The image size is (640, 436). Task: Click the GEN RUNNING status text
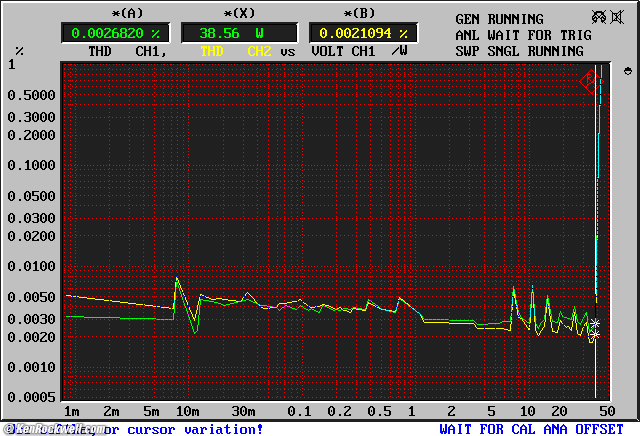click(500, 19)
